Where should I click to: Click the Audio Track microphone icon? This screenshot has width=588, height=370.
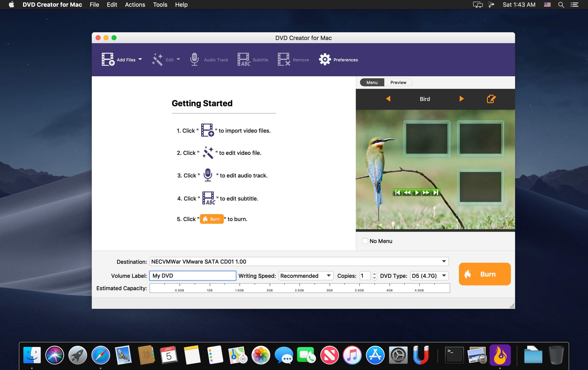pos(194,59)
